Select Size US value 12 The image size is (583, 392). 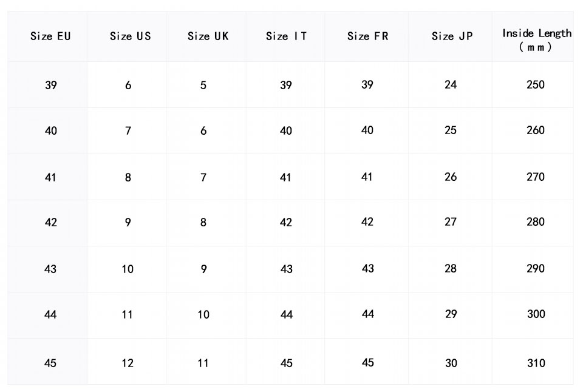[128, 363]
